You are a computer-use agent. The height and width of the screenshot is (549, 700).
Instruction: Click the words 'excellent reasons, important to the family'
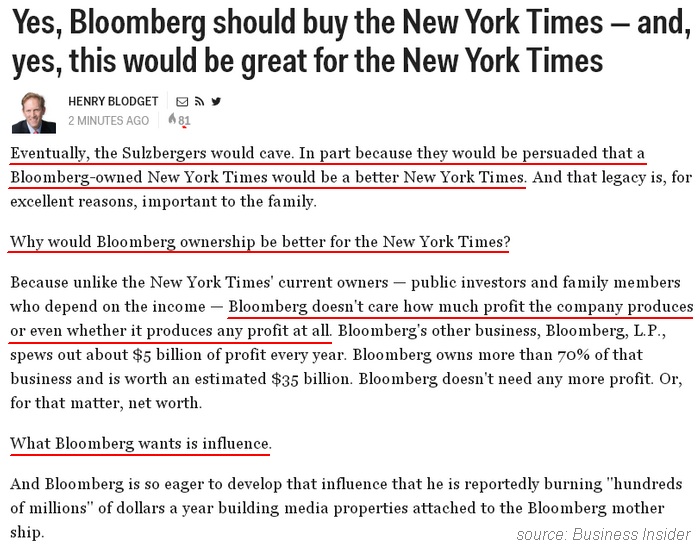tap(163, 201)
